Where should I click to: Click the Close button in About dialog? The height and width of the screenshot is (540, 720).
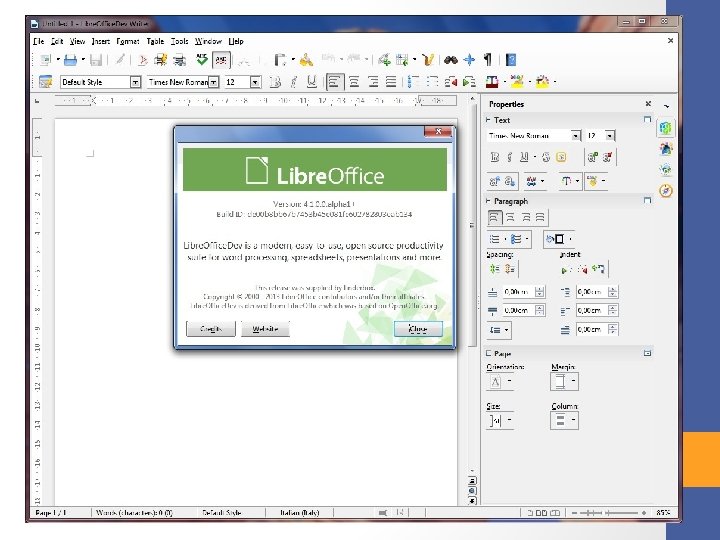[418, 329]
